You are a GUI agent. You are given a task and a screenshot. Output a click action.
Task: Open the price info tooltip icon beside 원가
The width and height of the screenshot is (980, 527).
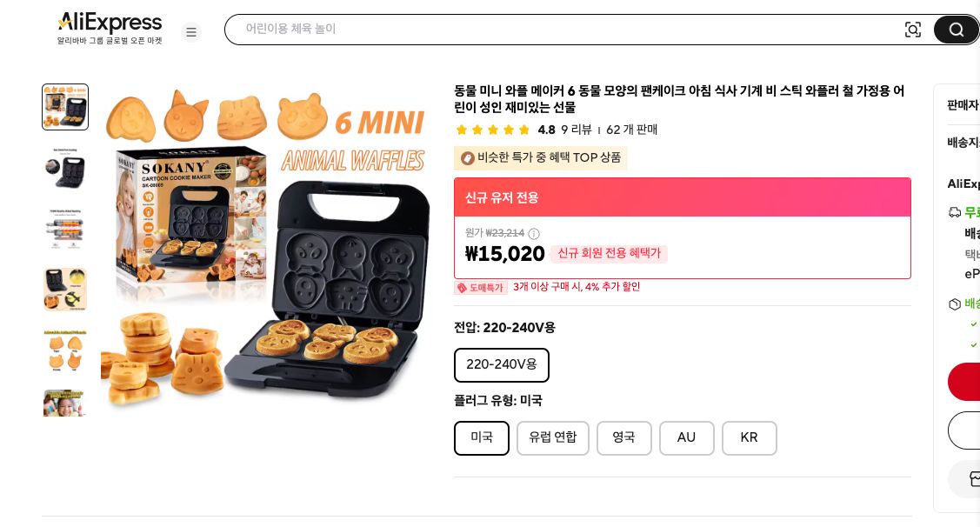(x=534, y=234)
